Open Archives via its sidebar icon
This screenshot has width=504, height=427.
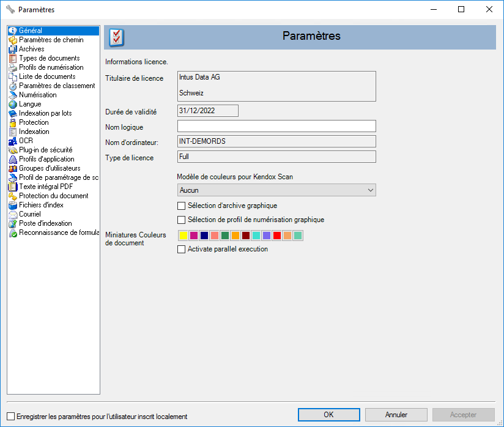click(13, 49)
